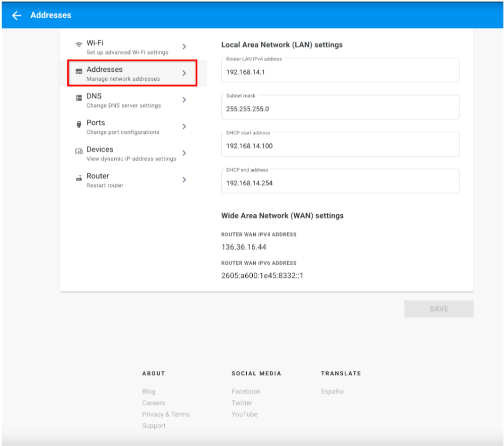The width and height of the screenshot is (504, 446).
Task: Click the SAVE button
Action: [x=438, y=309]
